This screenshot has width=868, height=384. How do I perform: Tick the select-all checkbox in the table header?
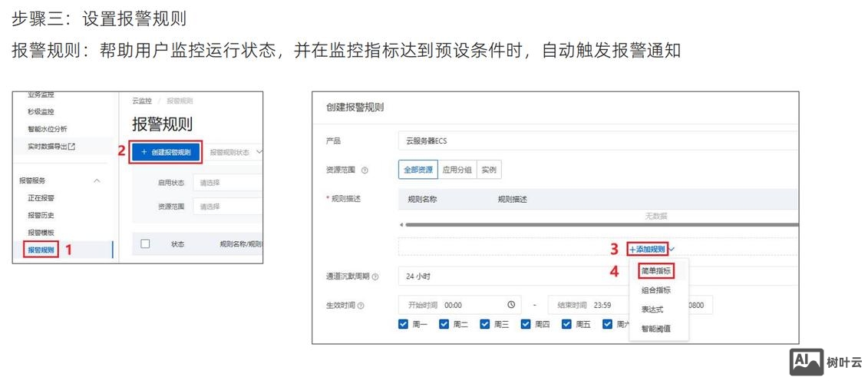[x=146, y=243]
